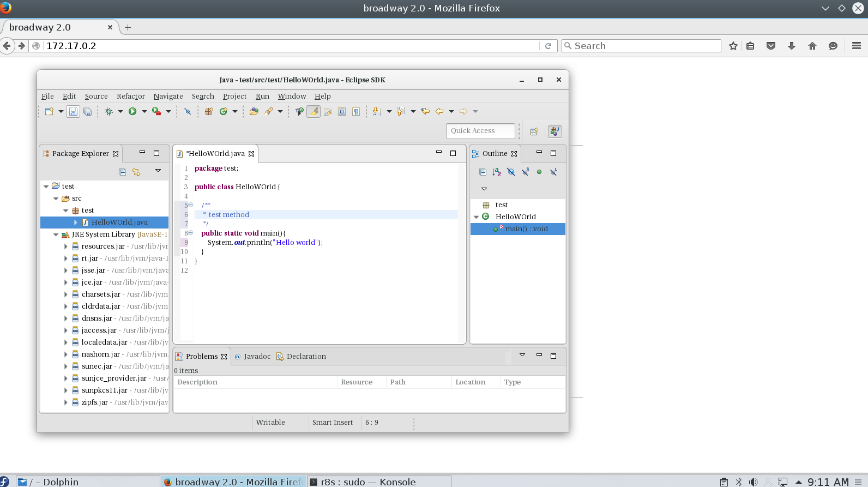Select main() : void in the Outline
Screen dimensions: 868x487
pyautogui.click(x=518, y=229)
